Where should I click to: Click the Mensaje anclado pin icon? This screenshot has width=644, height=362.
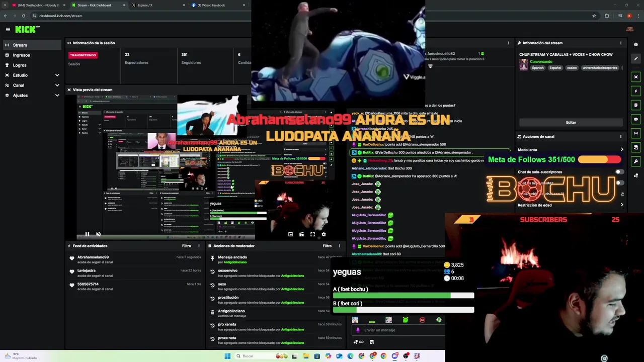[212, 258]
